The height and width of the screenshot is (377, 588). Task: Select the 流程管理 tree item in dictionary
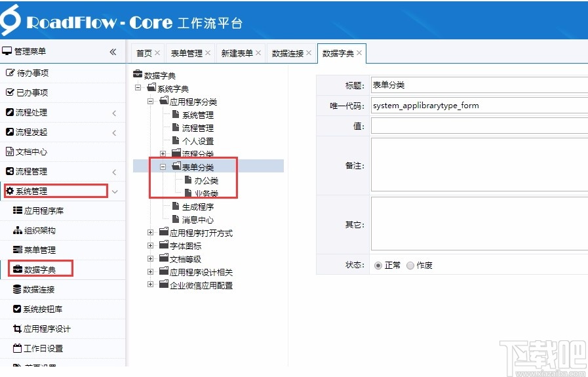point(197,128)
